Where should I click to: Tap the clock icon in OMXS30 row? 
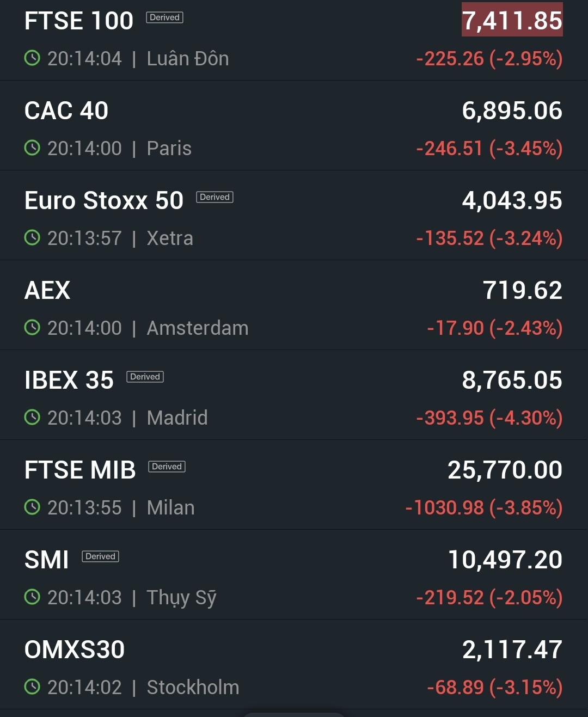coord(32,687)
